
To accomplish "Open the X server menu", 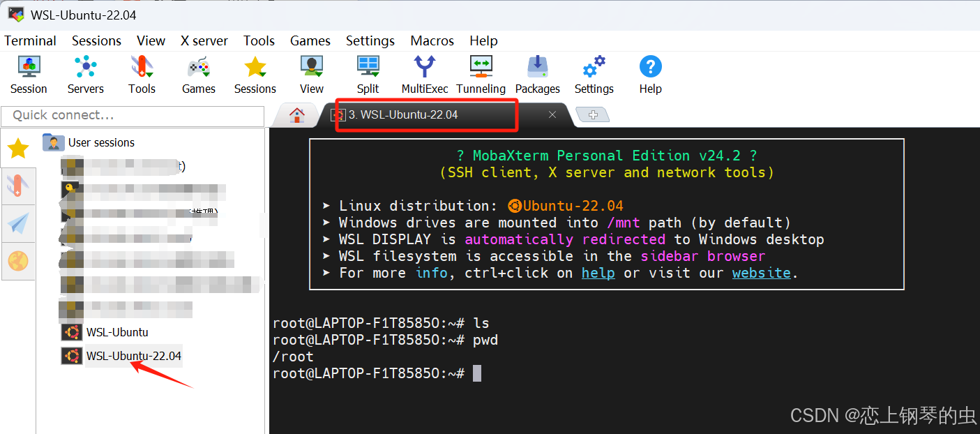I will [204, 40].
